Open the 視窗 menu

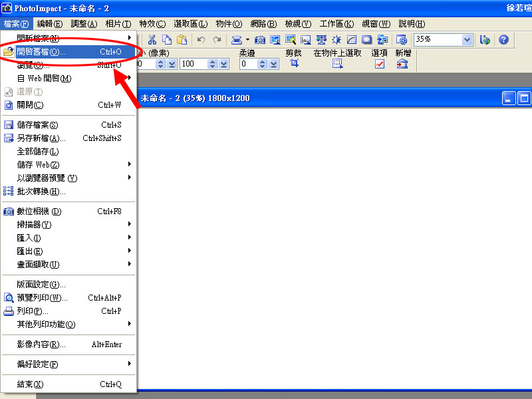point(376,24)
